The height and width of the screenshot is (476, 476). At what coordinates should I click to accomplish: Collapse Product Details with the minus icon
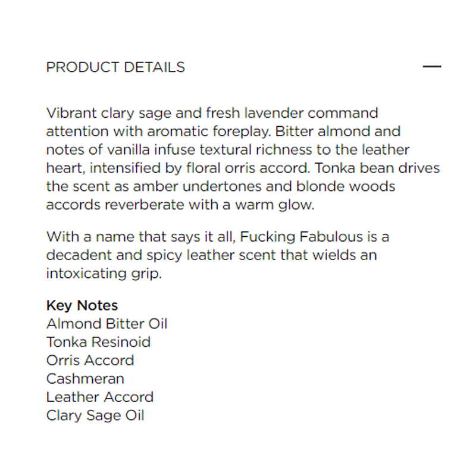(431, 67)
